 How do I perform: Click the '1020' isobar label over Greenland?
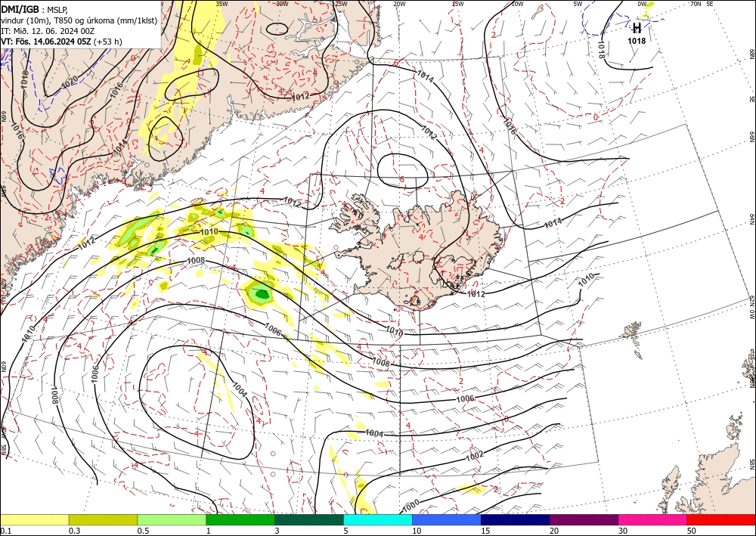coord(70,82)
